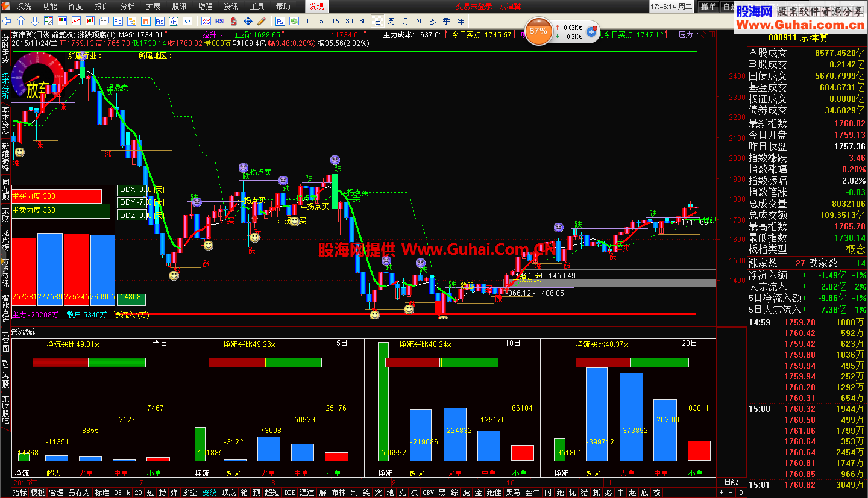The image size is (868, 498).
Task: Select the 5-minute period button
Action: [321, 21]
